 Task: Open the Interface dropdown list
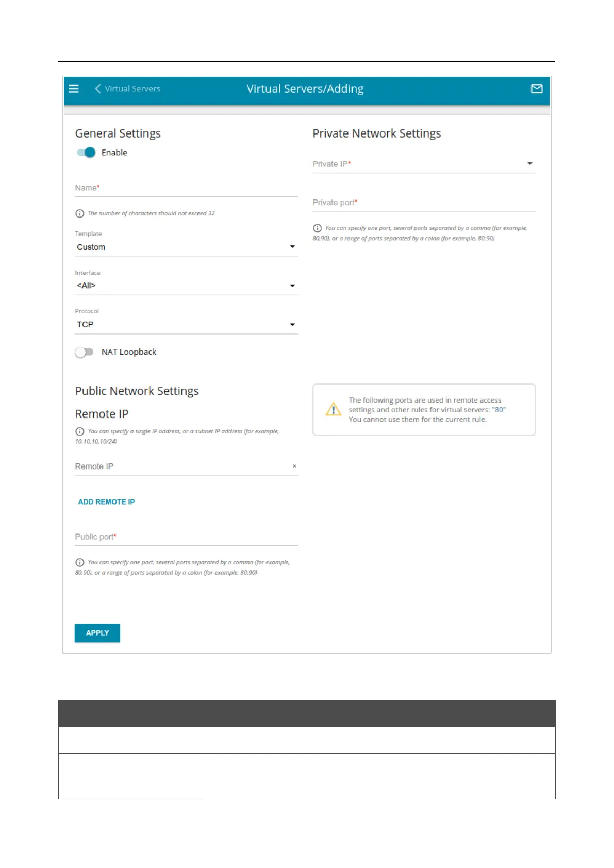tap(186, 286)
